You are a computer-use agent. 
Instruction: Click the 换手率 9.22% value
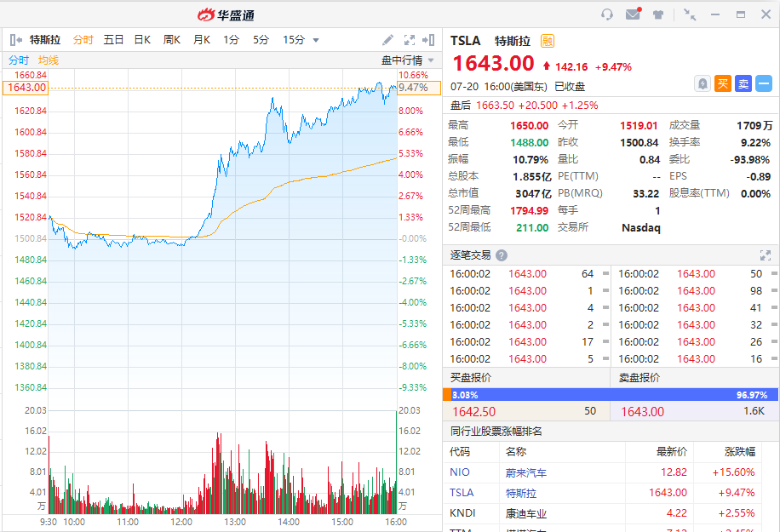tap(755, 143)
